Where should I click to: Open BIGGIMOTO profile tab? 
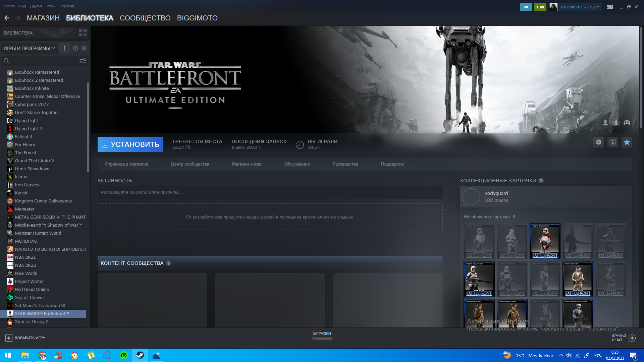click(197, 18)
